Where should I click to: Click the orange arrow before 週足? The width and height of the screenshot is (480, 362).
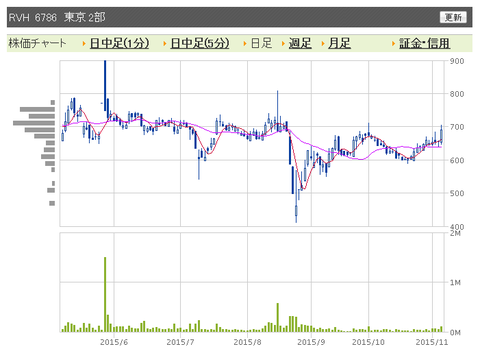click(x=283, y=43)
